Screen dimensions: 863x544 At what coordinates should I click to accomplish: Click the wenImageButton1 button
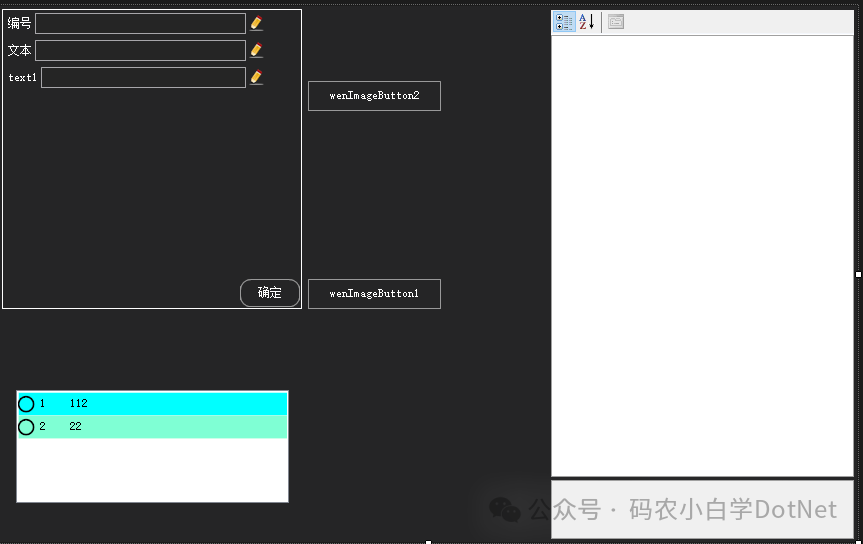coord(374,294)
